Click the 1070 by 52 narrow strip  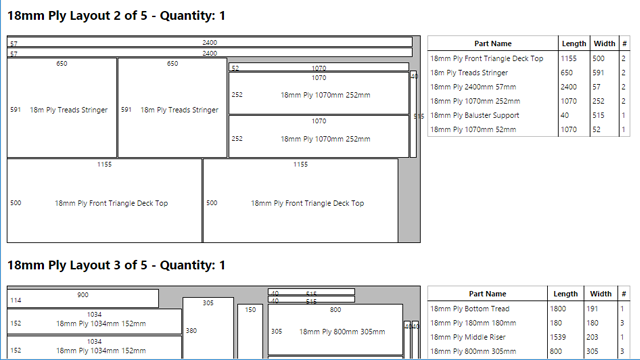pos(319,67)
